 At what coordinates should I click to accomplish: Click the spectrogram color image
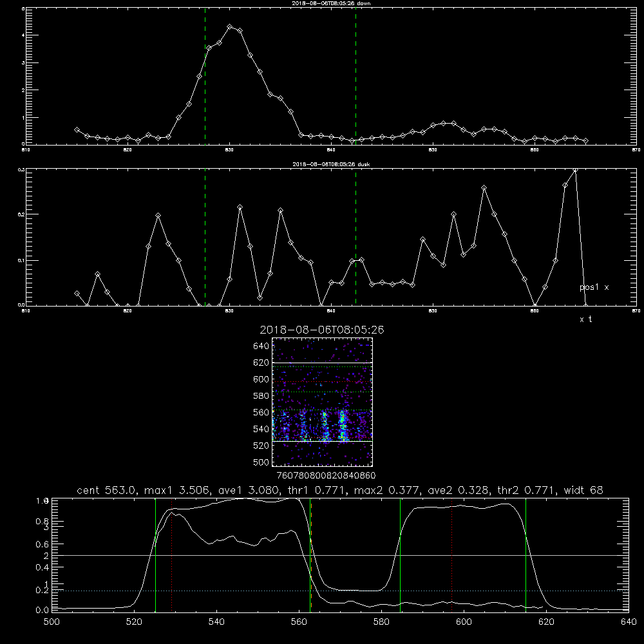(323, 402)
